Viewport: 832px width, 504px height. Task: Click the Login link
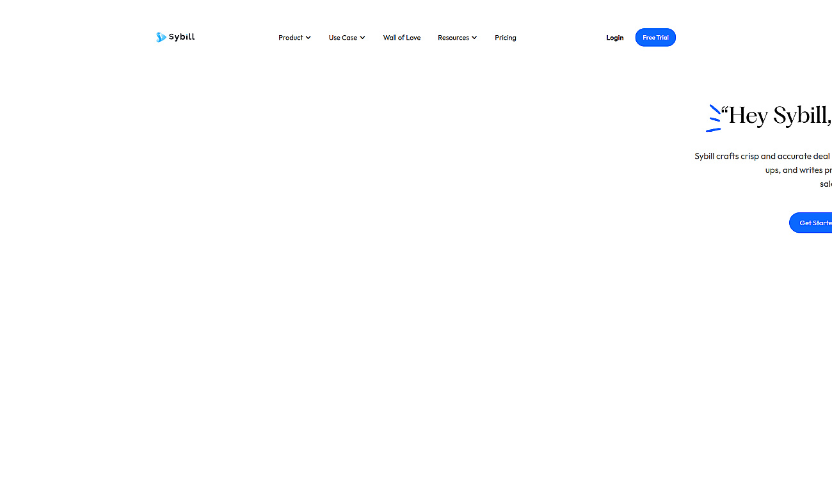[615, 38]
